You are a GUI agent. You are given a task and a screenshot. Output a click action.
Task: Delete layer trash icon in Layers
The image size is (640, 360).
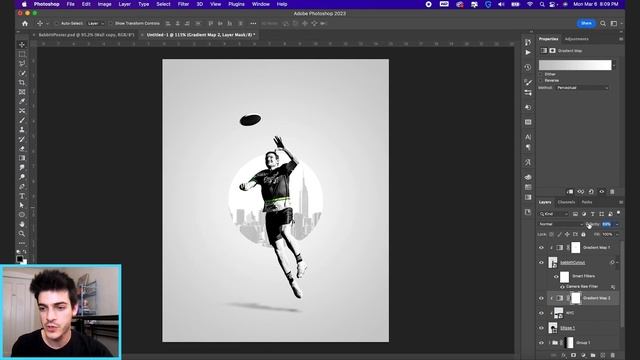(612, 356)
